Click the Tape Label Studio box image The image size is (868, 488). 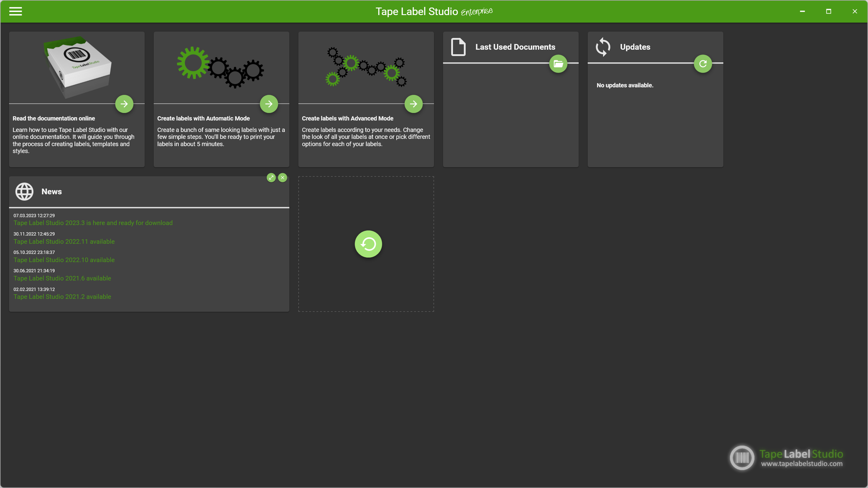click(77, 67)
